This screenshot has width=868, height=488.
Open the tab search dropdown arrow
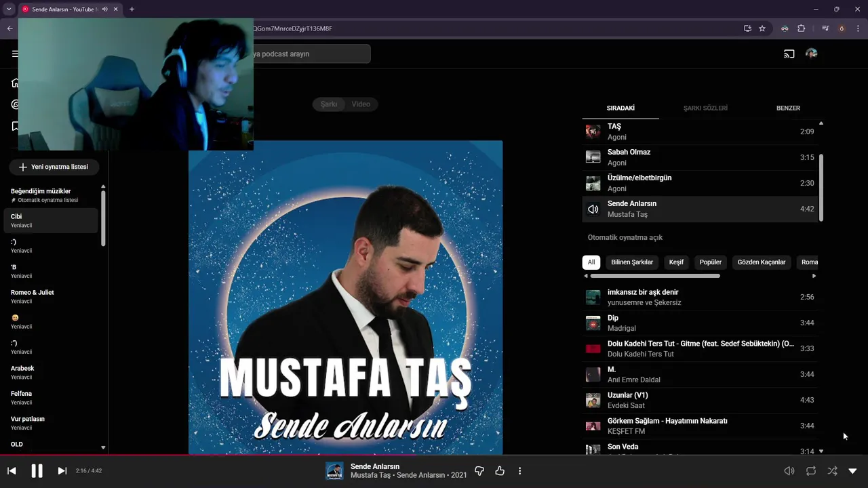(x=9, y=9)
